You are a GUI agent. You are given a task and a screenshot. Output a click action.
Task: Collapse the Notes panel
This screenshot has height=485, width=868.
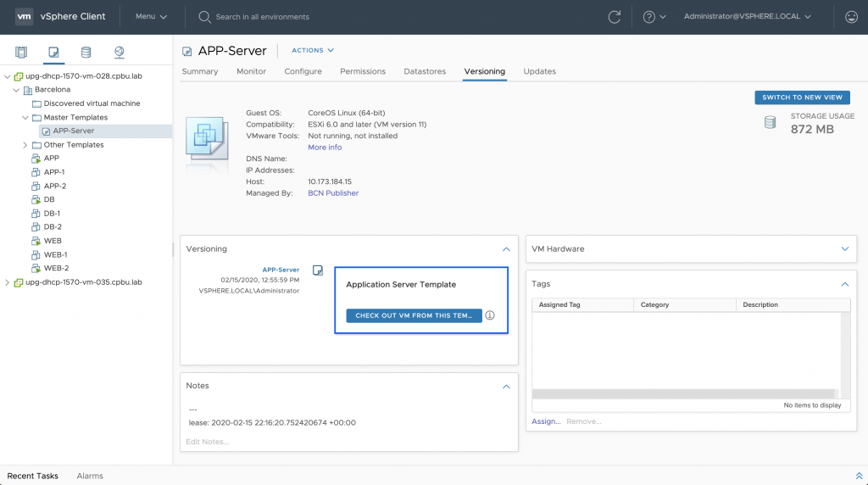click(506, 386)
